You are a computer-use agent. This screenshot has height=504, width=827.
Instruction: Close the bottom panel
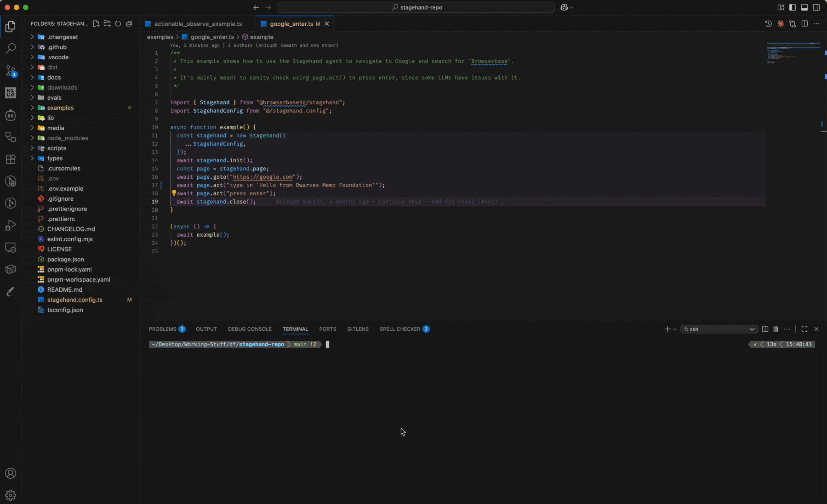click(x=816, y=329)
